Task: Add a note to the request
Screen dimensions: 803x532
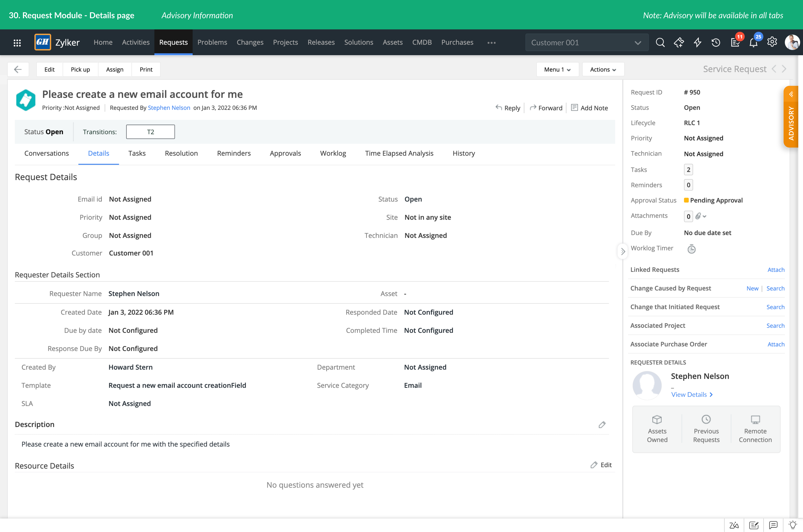Action: tap(589, 108)
